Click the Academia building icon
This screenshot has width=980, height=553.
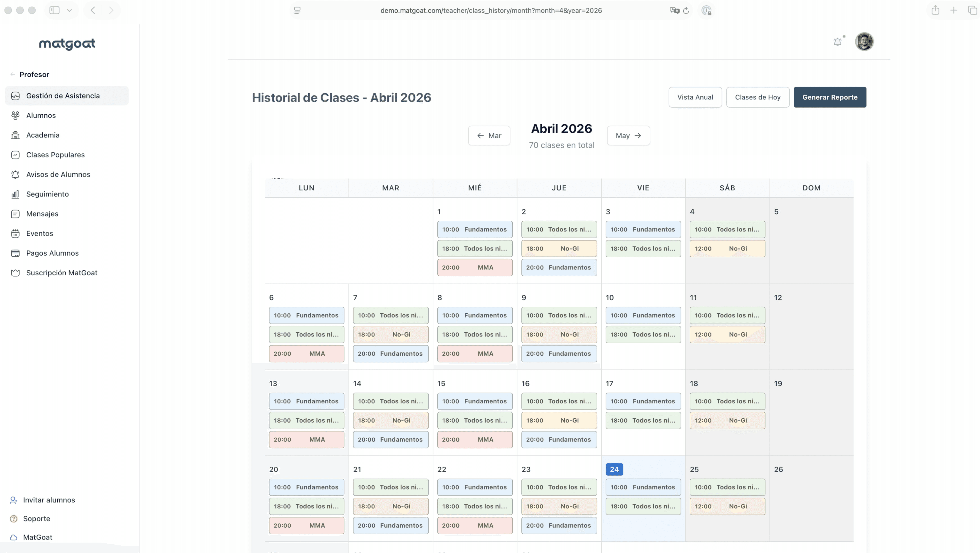click(x=15, y=135)
